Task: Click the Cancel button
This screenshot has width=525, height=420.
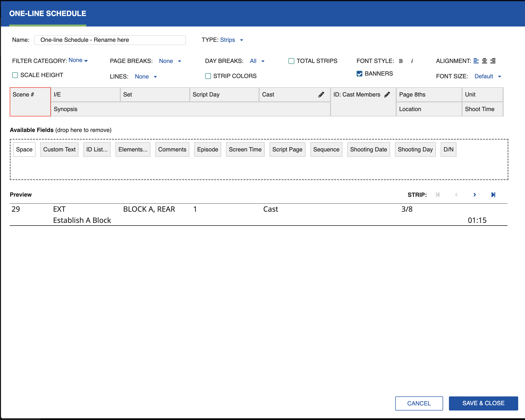Action: pos(419,403)
